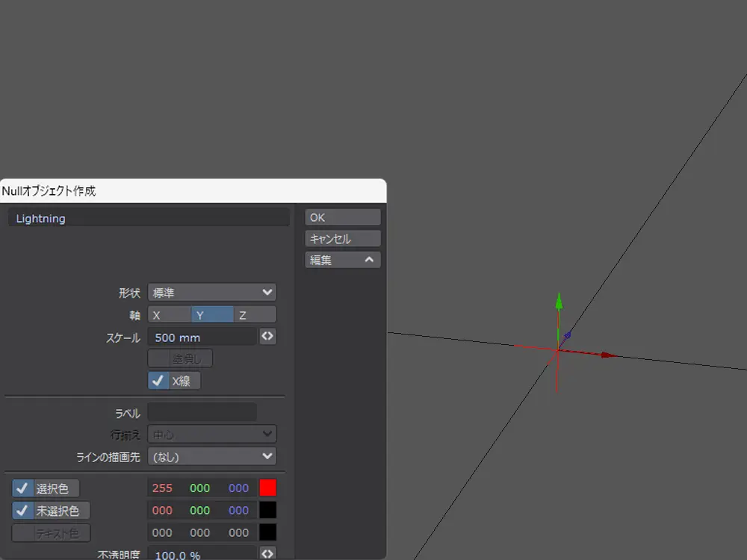Screen dimensions: 747x560
Task: Click the black 未選択色 color swatch
Action: pos(267,511)
